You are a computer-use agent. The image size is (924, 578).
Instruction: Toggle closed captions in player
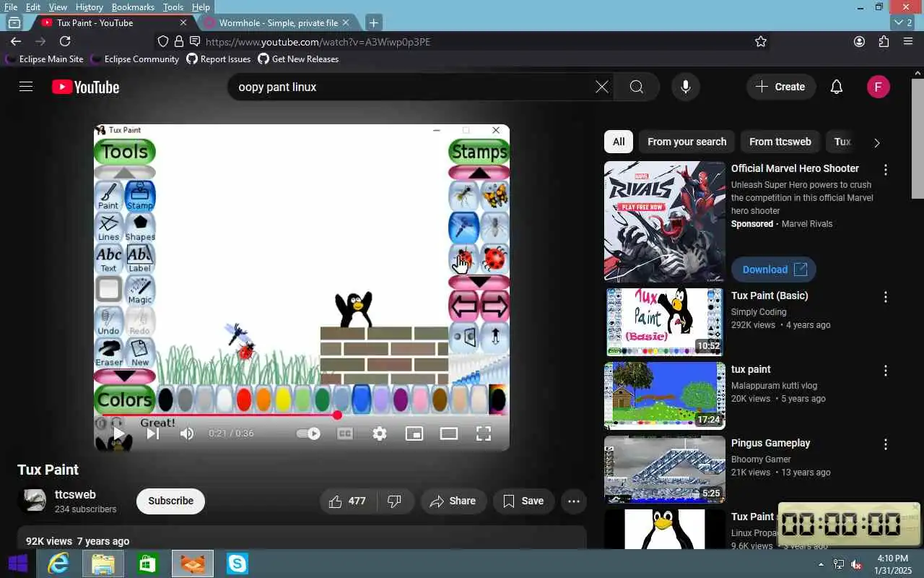(345, 433)
